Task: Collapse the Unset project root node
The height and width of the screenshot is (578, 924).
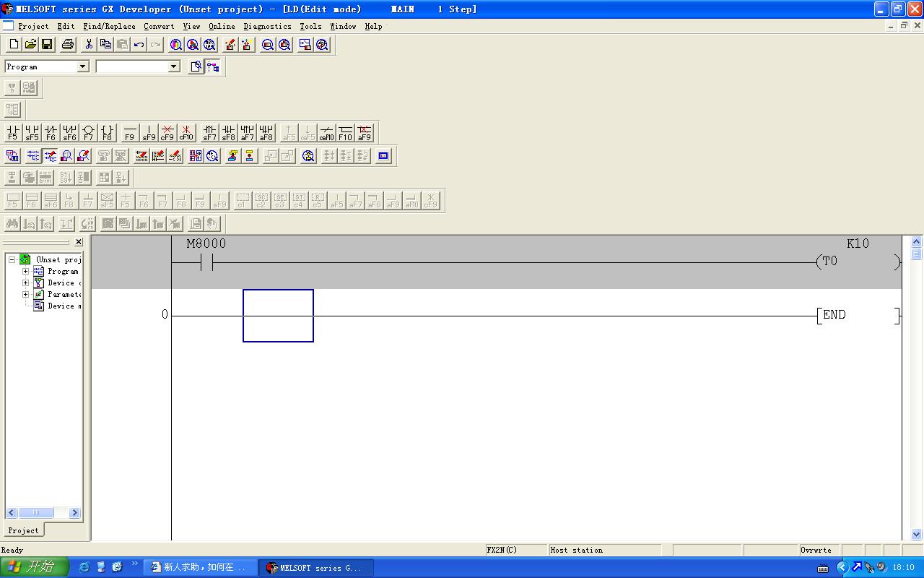Action: (x=12, y=259)
